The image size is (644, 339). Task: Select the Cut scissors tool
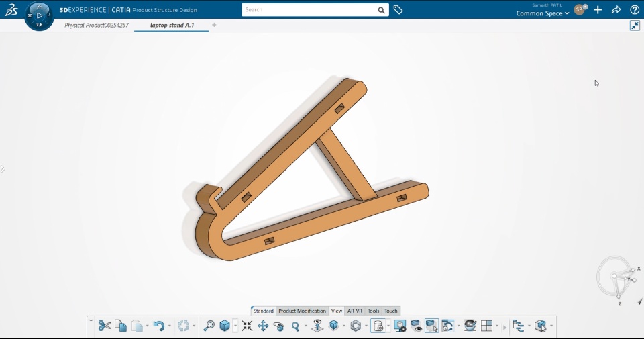click(x=105, y=326)
